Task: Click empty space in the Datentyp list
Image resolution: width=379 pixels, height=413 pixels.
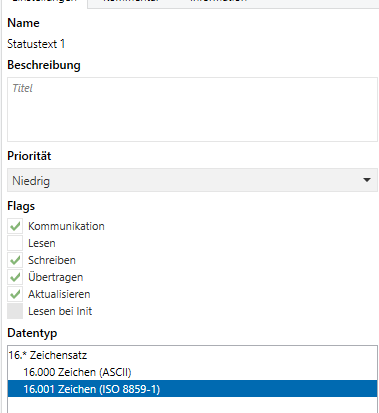Action: click(x=192, y=405)
